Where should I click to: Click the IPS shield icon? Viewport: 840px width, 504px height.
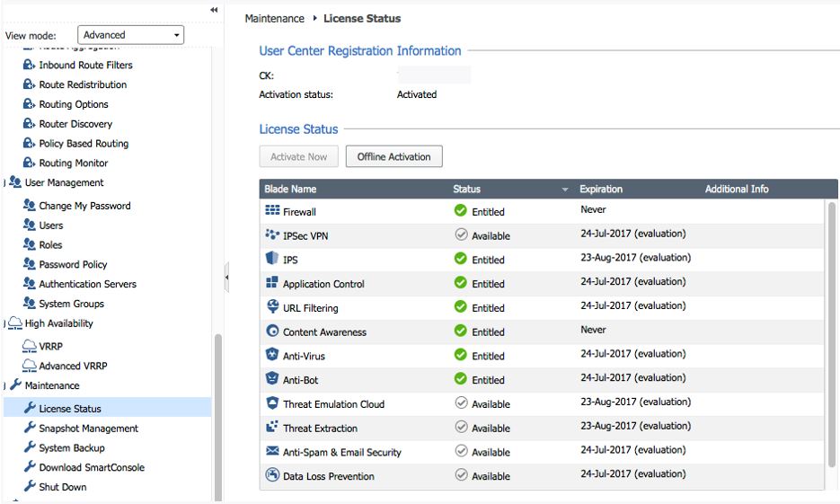point(272,259)
